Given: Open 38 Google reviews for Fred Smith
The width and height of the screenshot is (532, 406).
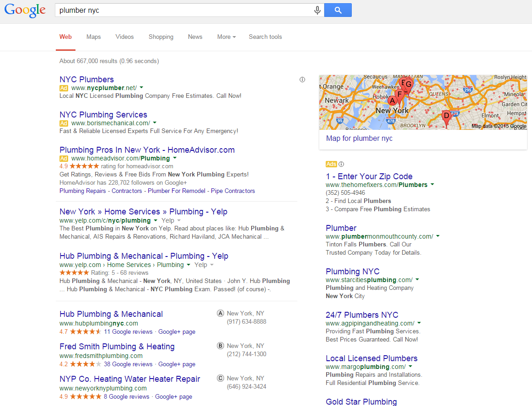Looking at the screenshot, I should [128, 364].
